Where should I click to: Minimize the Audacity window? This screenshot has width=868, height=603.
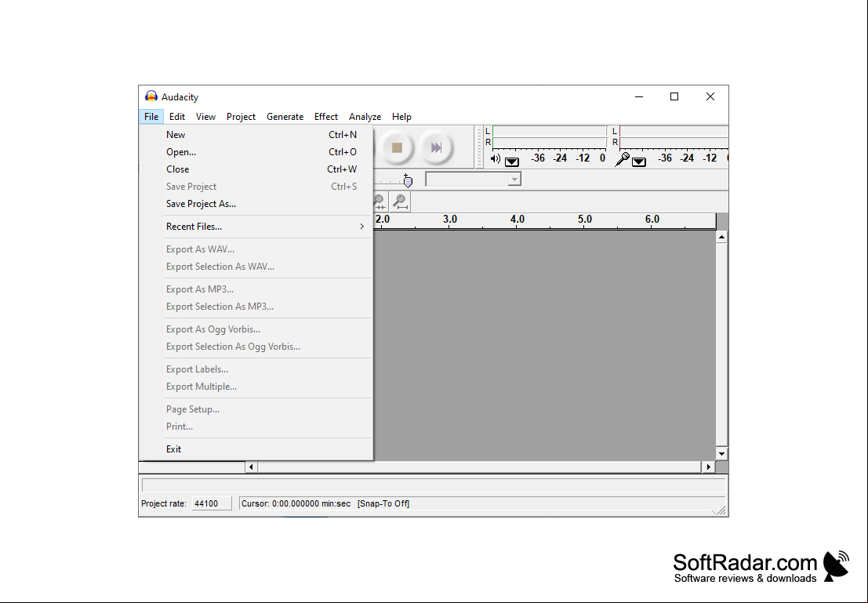click(x=639, y=96)
